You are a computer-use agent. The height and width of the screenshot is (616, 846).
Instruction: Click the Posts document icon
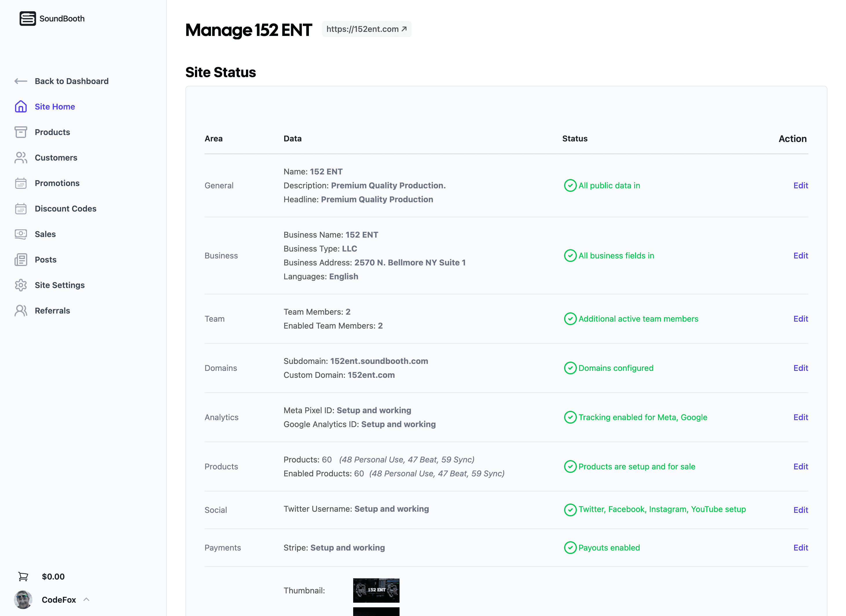[21, 260]
